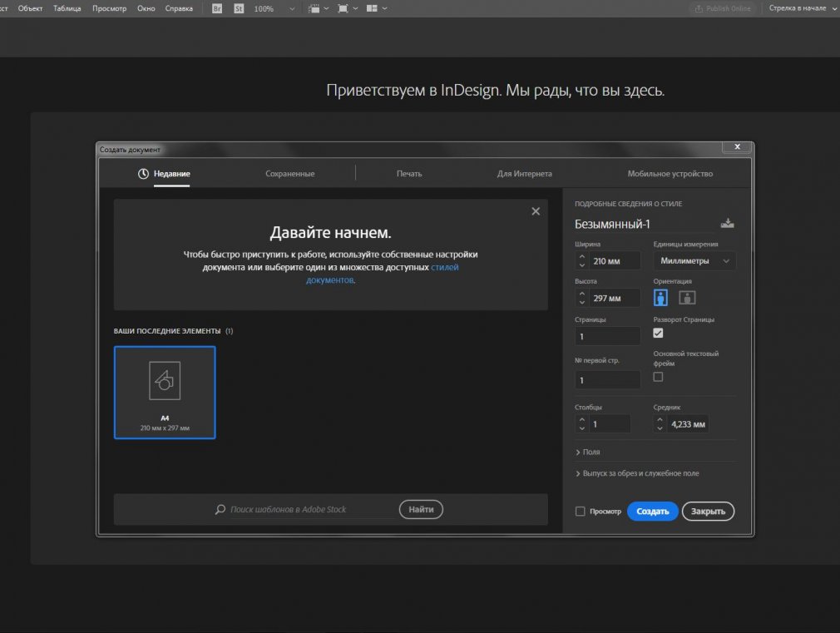840x633 pixels.
Task: Click the 'Столбцы' stepper arrows
Action: click(x=582, y=424)
